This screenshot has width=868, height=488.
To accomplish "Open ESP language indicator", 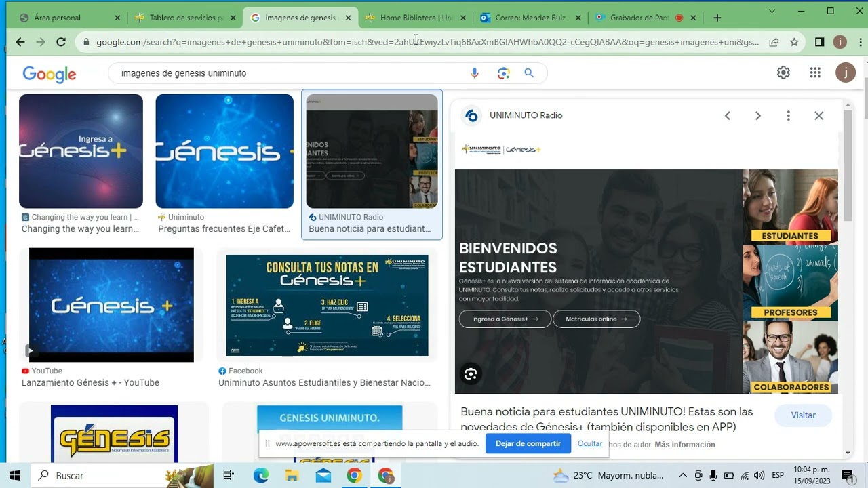I will point(778,476).
